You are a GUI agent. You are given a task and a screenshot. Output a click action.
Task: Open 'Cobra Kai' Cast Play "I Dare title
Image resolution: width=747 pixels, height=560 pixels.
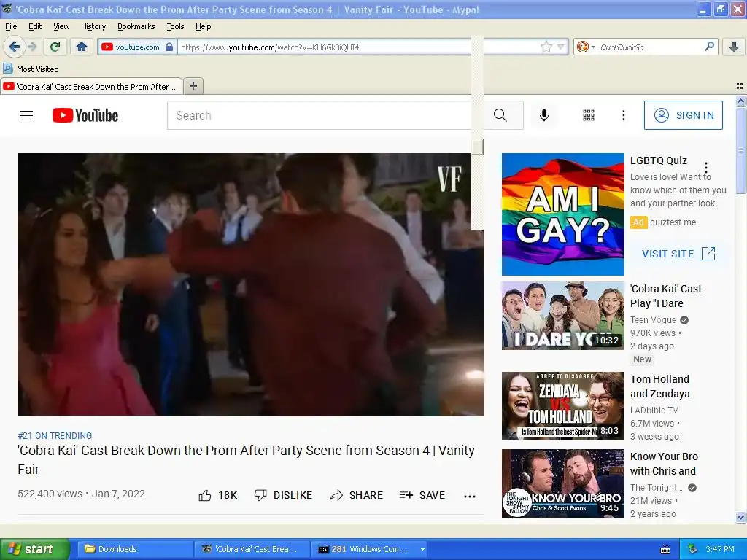coord(665,296)
